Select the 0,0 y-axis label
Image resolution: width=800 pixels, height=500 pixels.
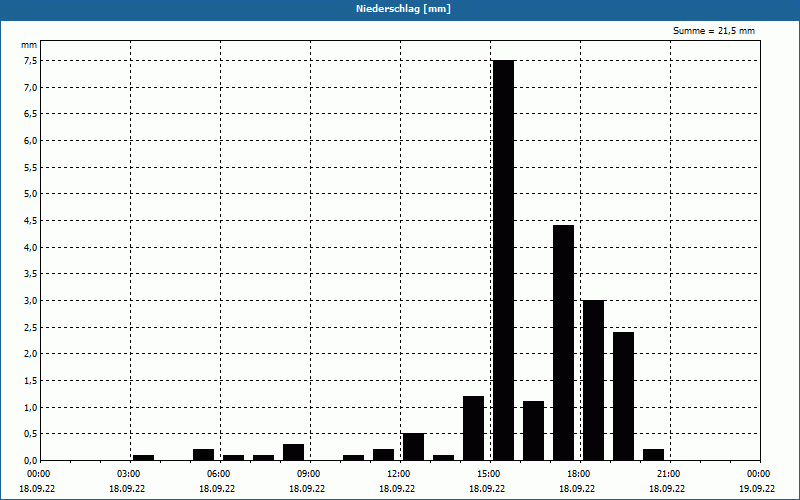(31, 460)
